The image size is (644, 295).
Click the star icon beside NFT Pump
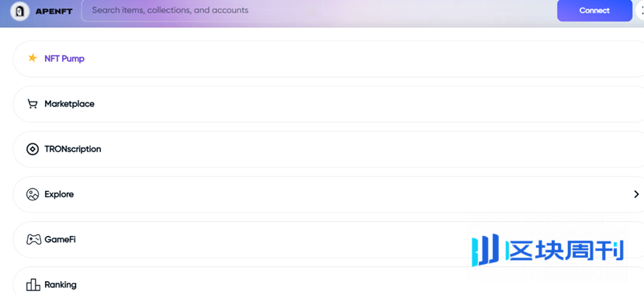(x=33, y=58)
